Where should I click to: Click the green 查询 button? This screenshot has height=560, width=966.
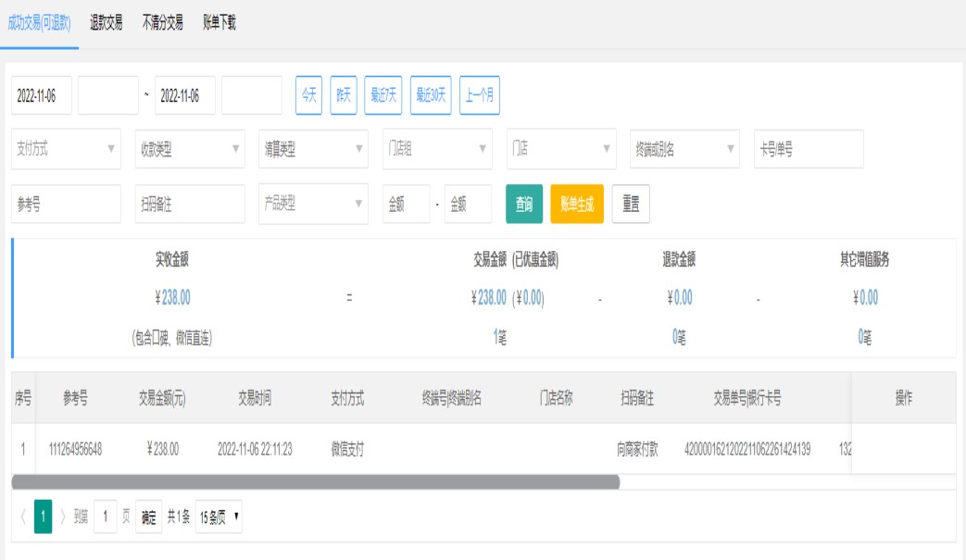[x=524, y=205]
